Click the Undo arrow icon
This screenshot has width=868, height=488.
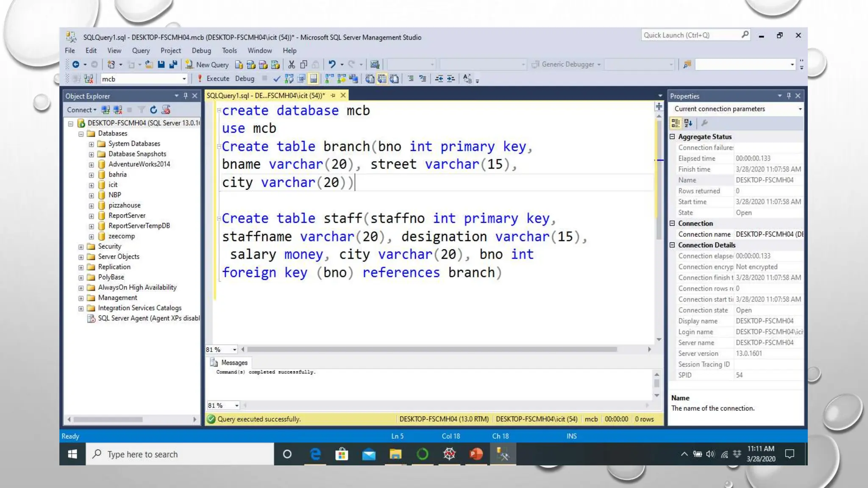click(332, 64)
